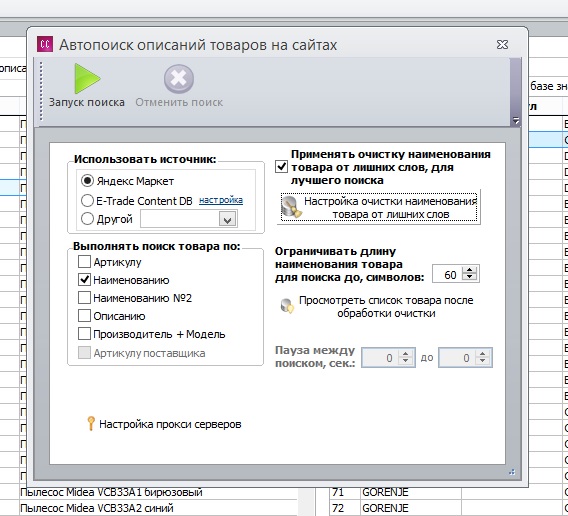Open the Другой source dropdown
The image size is (568, 516).
[228, 219]
